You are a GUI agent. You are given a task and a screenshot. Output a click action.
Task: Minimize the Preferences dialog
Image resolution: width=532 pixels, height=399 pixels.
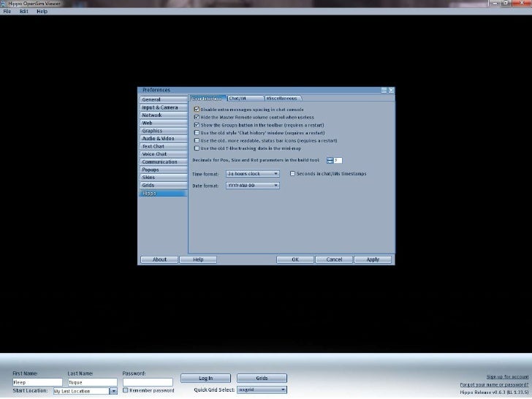384,90
